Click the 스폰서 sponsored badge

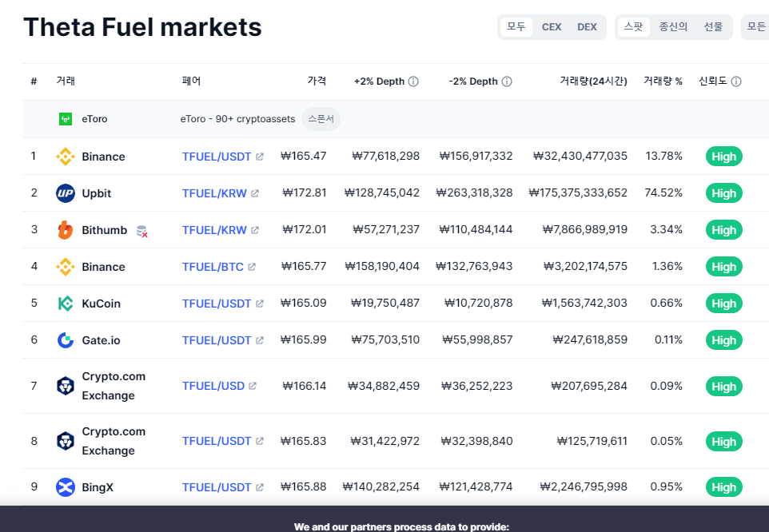321,119
